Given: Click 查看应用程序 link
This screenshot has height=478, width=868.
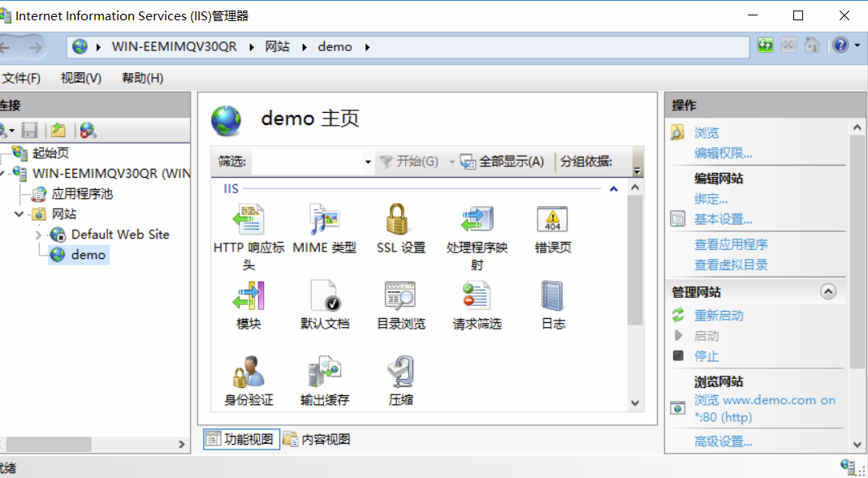Looking at the screenshot, I should pyautogui.click(x=731, y=244).
